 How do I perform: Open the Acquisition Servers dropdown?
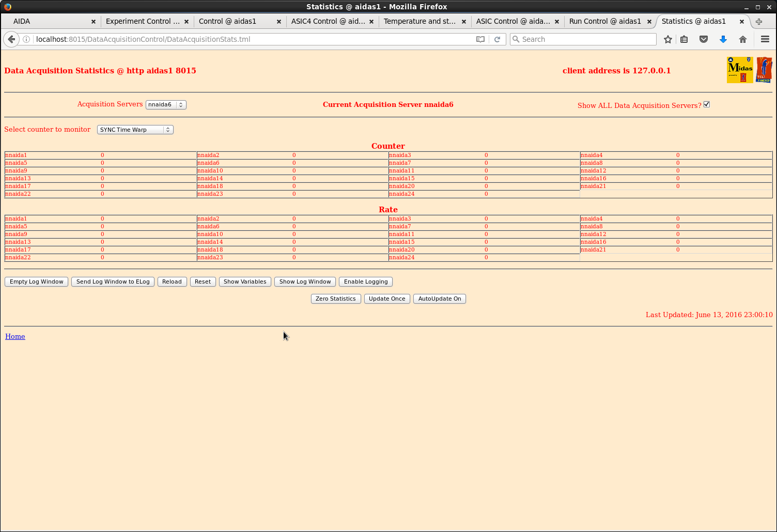click(x=166, y=104)
